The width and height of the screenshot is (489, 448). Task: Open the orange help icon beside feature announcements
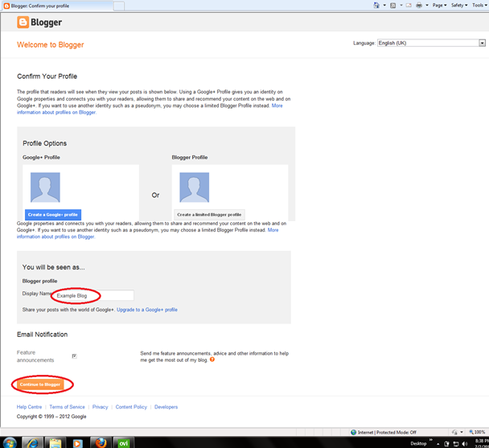[x=212, y=360]
